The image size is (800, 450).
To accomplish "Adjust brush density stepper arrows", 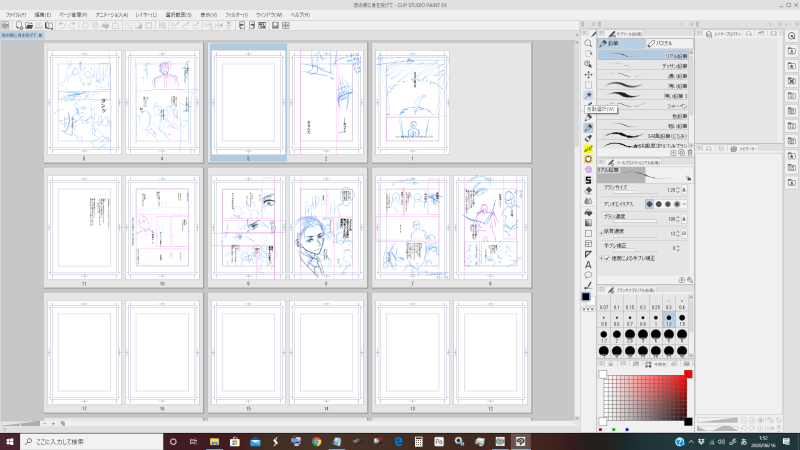I will (x=678, y=219).
